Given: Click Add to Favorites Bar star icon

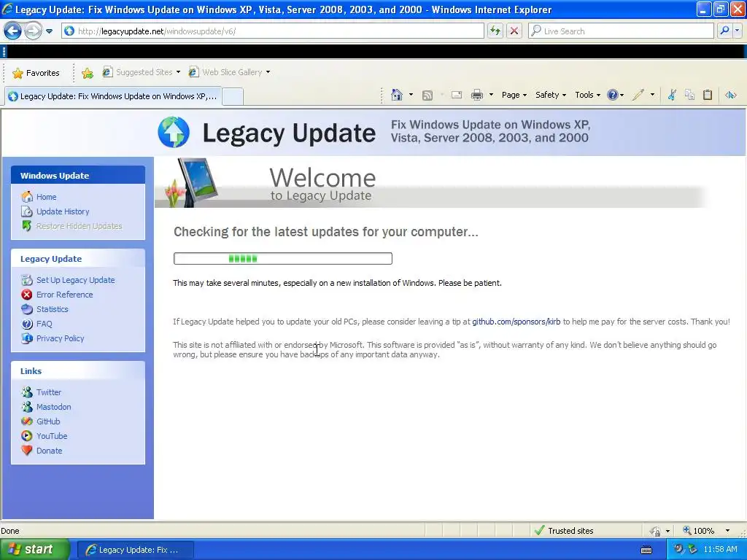Looking at the screenshot, I should tap(88, 73).
